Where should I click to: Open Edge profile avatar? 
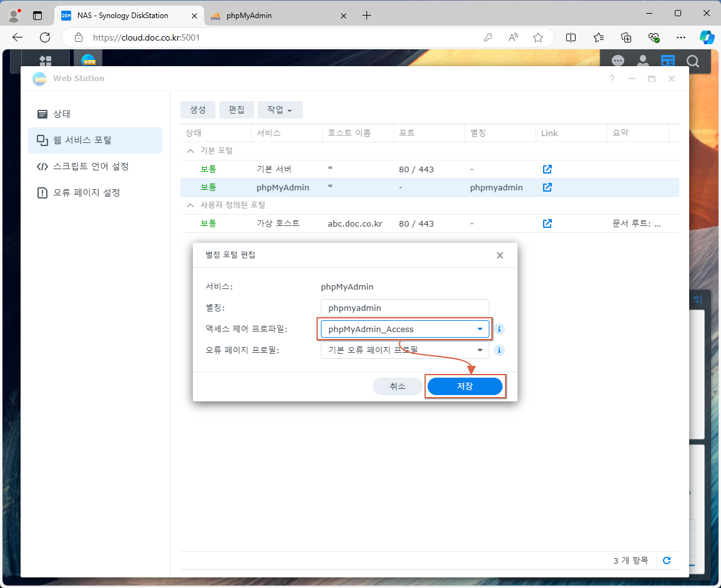[x=14, y=15]
